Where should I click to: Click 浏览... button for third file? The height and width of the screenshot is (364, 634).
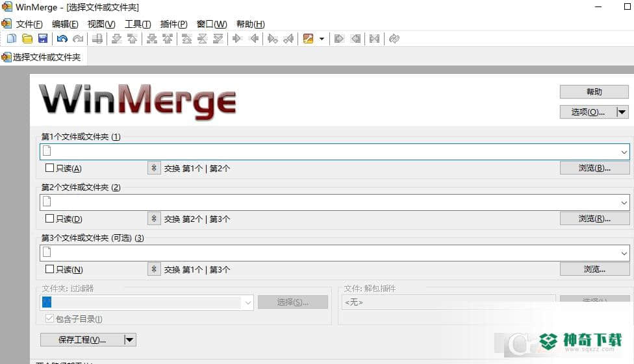(594, 269)
